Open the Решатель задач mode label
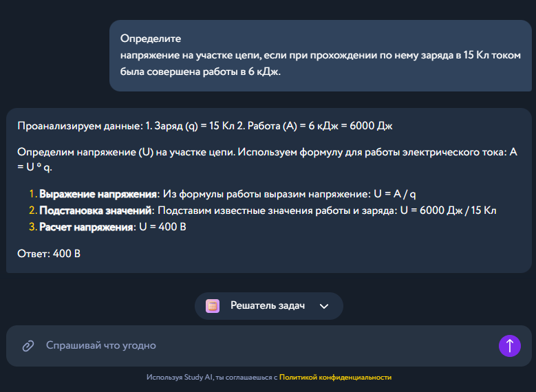 [x=267, y=306]
